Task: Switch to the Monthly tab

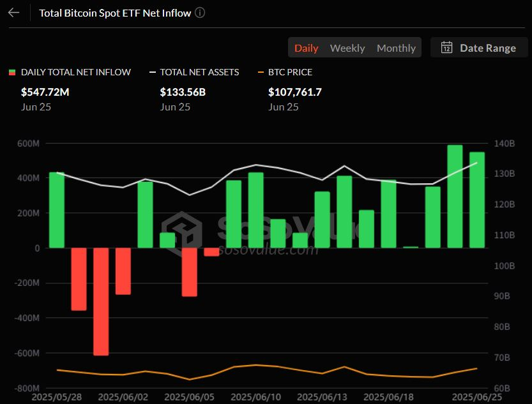Action: pos(396,47)
